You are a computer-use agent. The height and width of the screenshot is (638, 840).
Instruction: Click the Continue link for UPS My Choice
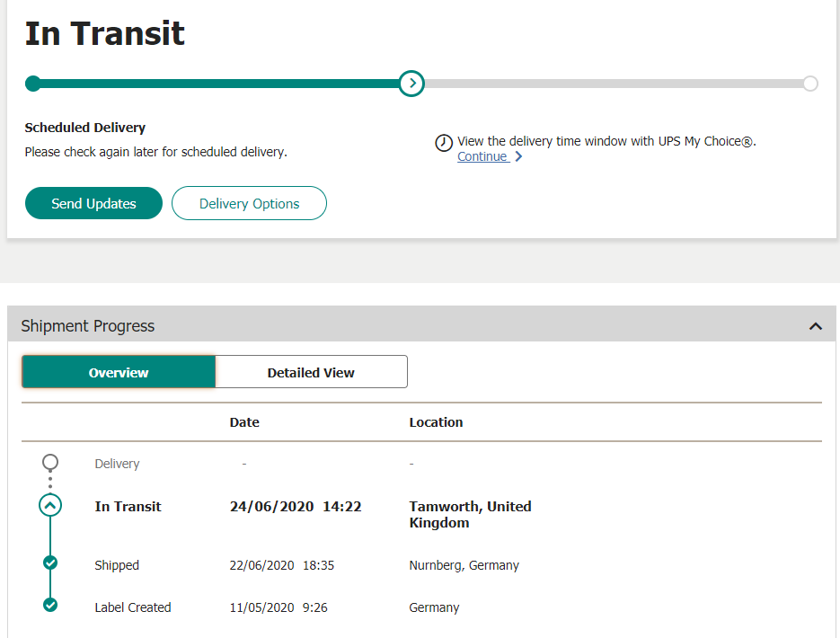point(483,156)
